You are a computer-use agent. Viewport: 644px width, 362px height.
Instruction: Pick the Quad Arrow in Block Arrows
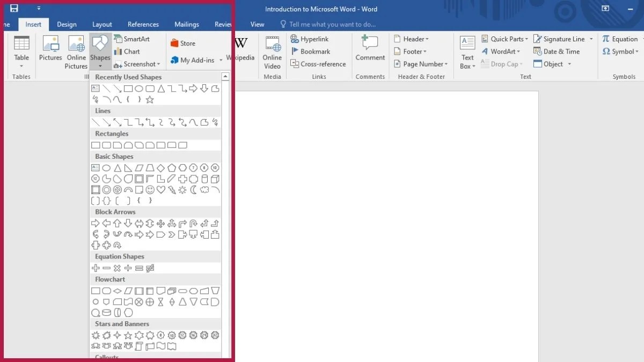pyautogui.click(x=160, y=223)
